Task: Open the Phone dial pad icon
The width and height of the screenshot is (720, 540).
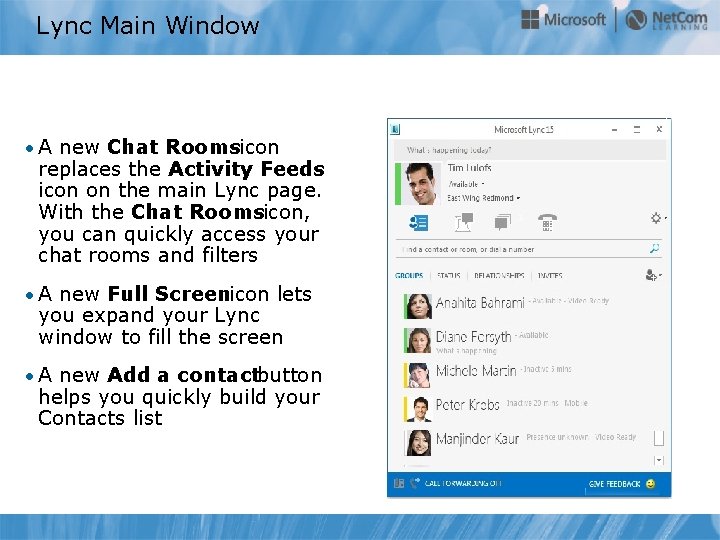Action: [547, 222]
